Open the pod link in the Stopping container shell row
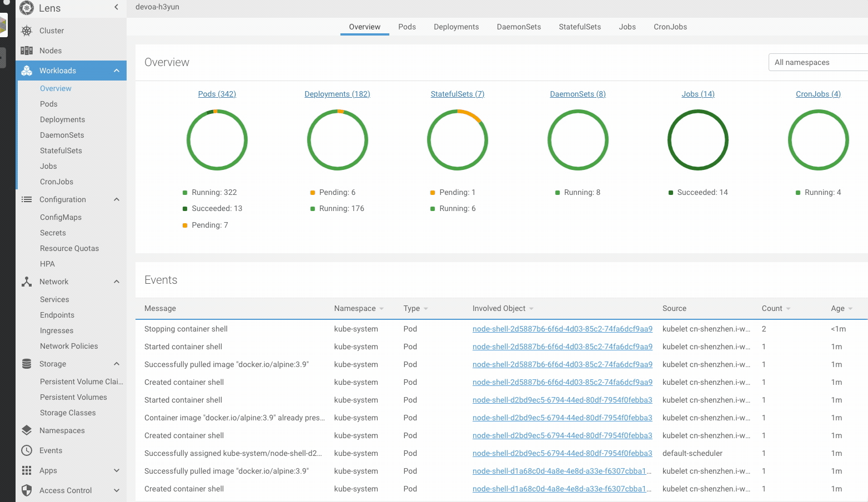Viewport: 868px width, 502px height. pos(563,329)
